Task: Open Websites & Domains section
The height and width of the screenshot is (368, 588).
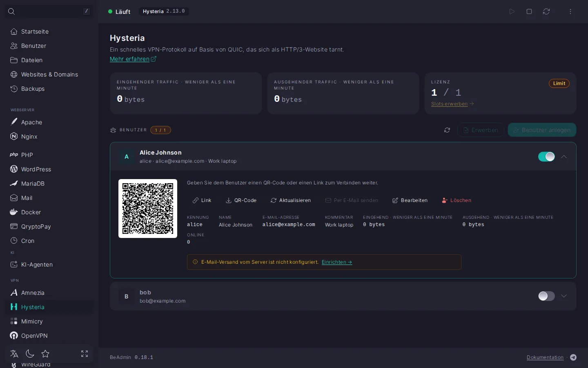Action: [49, 74]
